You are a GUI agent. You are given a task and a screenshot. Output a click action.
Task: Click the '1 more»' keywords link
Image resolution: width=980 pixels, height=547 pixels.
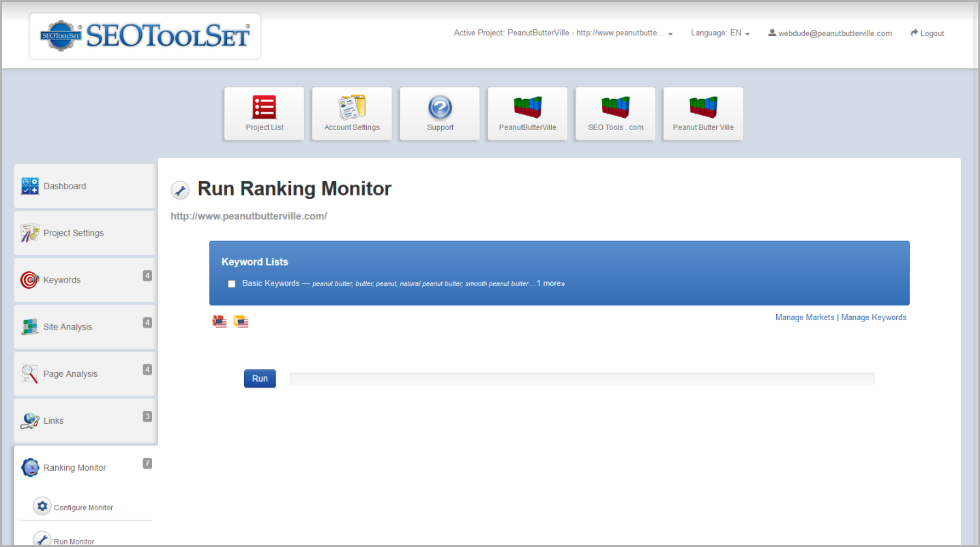(x=551, y=283)
